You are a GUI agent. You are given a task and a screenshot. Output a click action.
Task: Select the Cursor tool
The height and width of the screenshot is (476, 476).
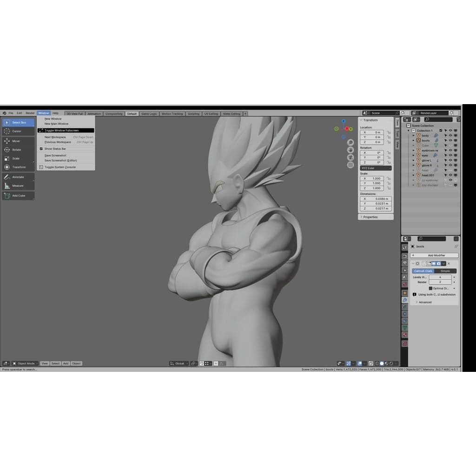coord(18,131)
